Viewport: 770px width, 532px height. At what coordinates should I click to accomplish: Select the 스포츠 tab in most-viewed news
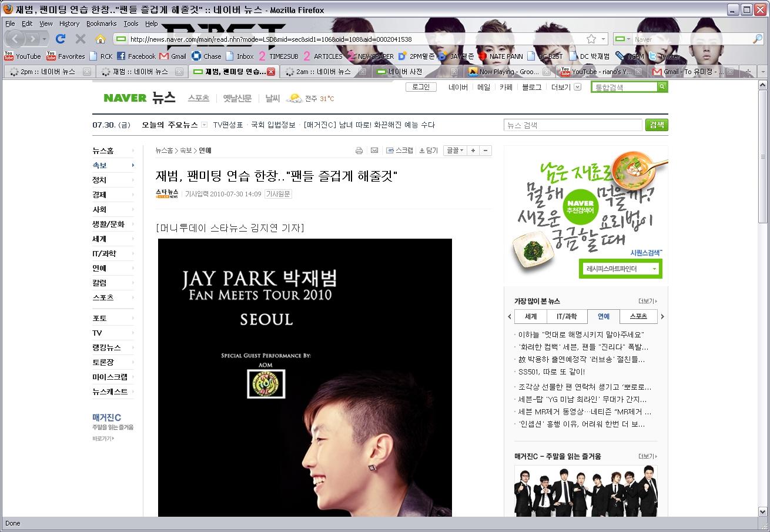tap(638, 316)
